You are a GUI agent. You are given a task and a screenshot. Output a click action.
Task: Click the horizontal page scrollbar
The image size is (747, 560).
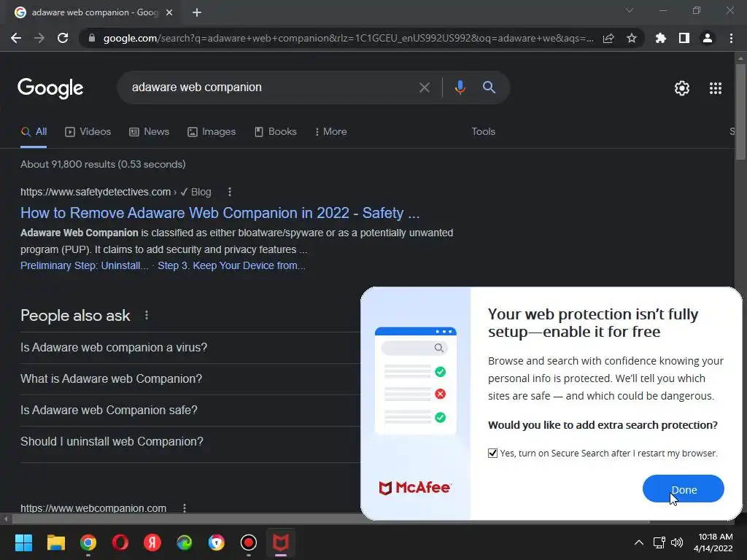pos(330,519)
